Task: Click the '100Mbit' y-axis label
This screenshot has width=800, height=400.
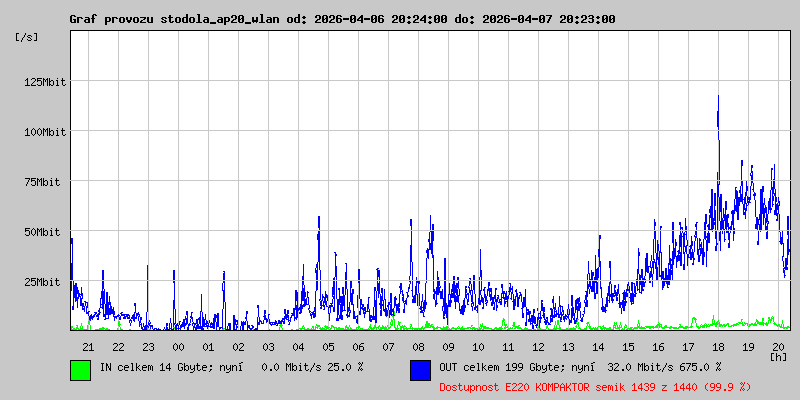Action: tap(45, 132)
